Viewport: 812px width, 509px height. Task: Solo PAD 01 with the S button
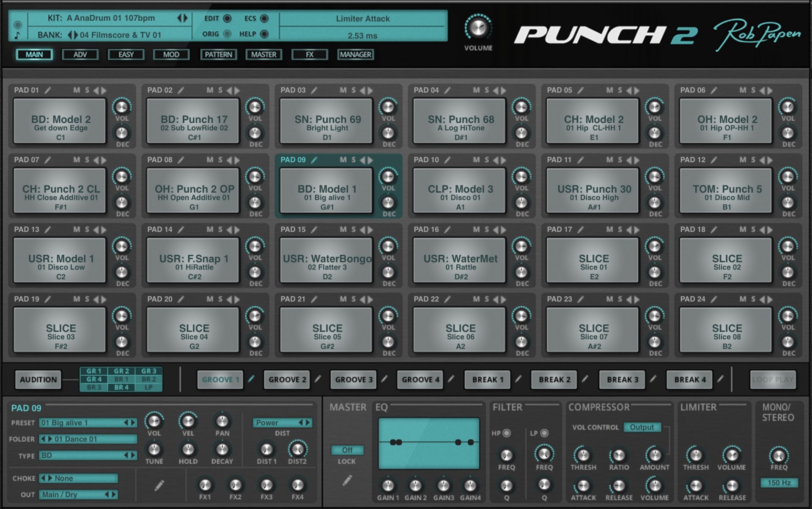(87, 90)
